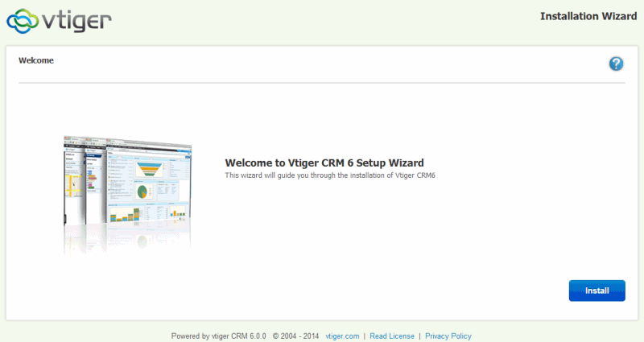The height and width of the screenshot is (342, 644).
Task: Click the "Welcome to Vtiger CRM 6 Setup Wizard" heading
Action: 324,163
